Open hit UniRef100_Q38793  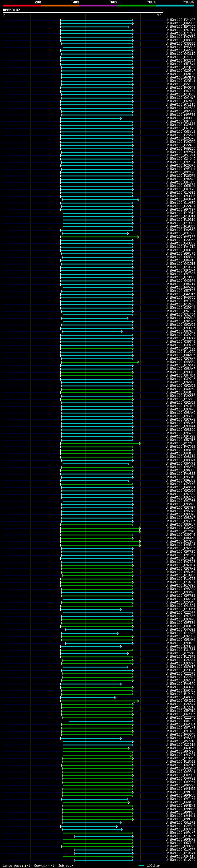click(180, 846)
